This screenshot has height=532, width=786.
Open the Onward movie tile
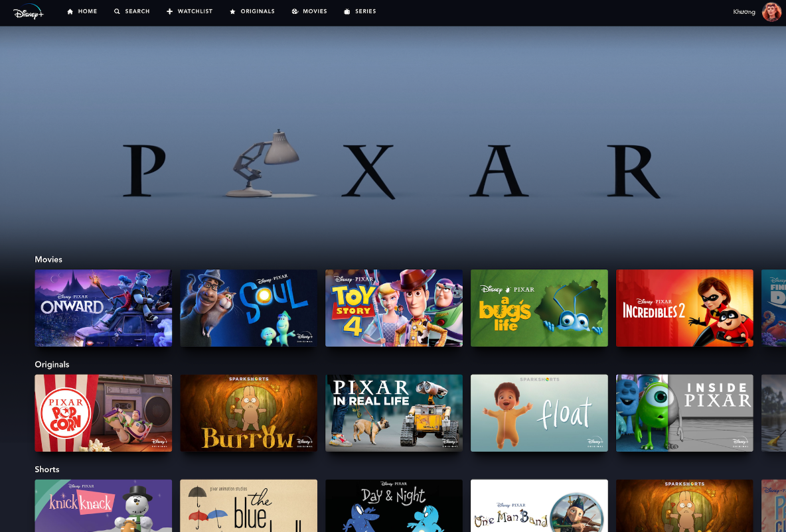(x=104, y=308)
